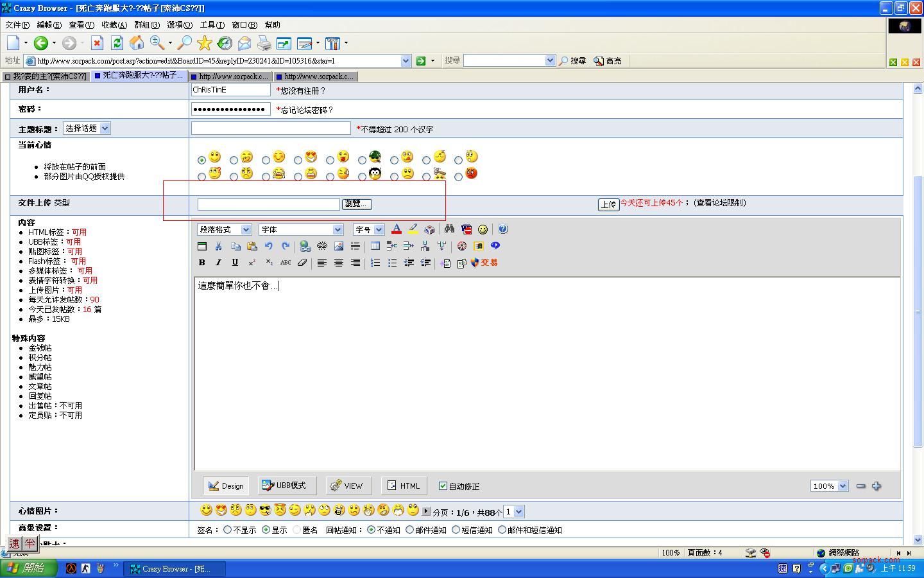The image size is (924, 578).
Task: Click the Favorites star icon
Action: (204, 43)
